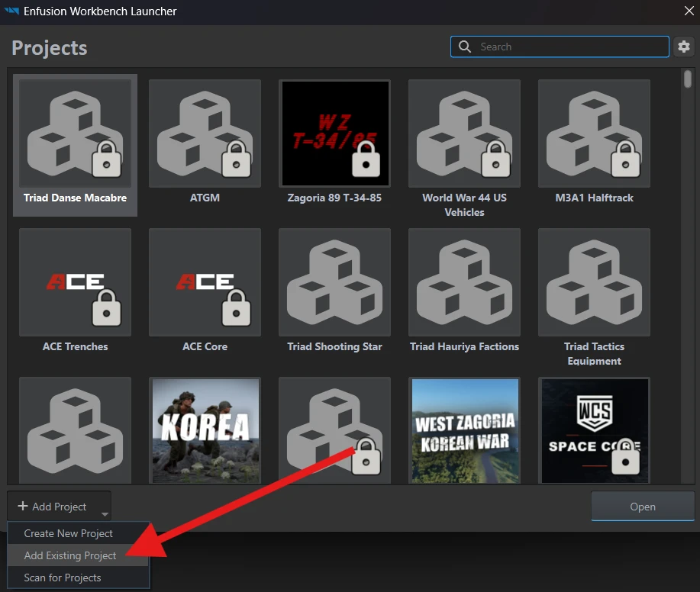Click the M3A1 Halftrack name label
The image size is (700, 592).
click(x=594, y=198)
